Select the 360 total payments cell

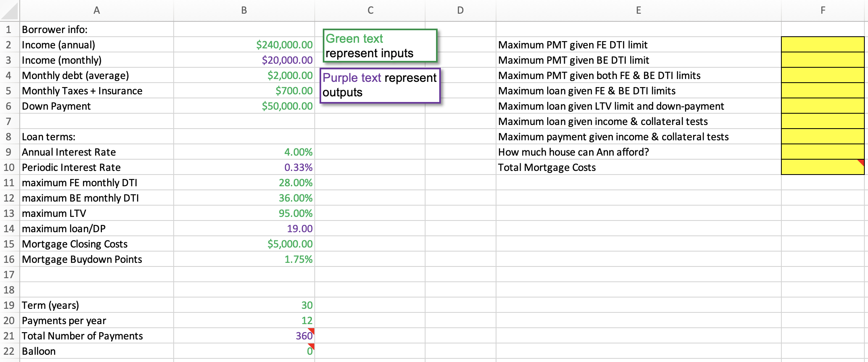pos(244,336)
